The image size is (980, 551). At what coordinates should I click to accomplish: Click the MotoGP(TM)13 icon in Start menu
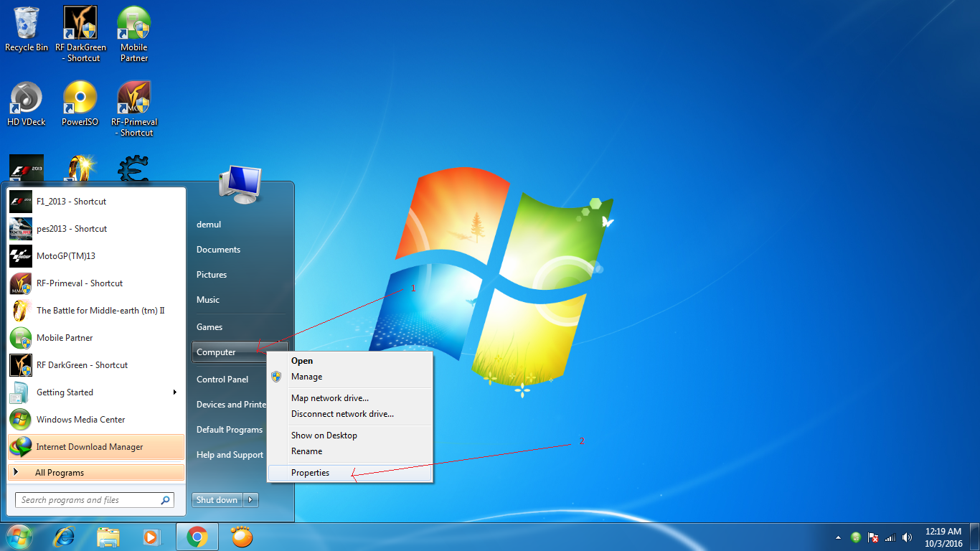click(21, 256)
